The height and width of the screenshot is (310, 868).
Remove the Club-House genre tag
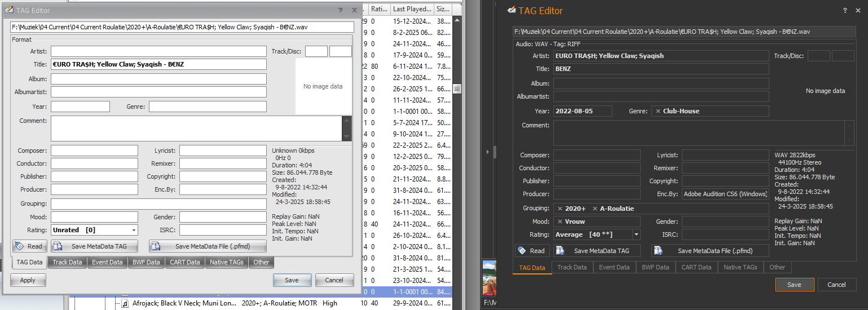click(x=658, y=111)
